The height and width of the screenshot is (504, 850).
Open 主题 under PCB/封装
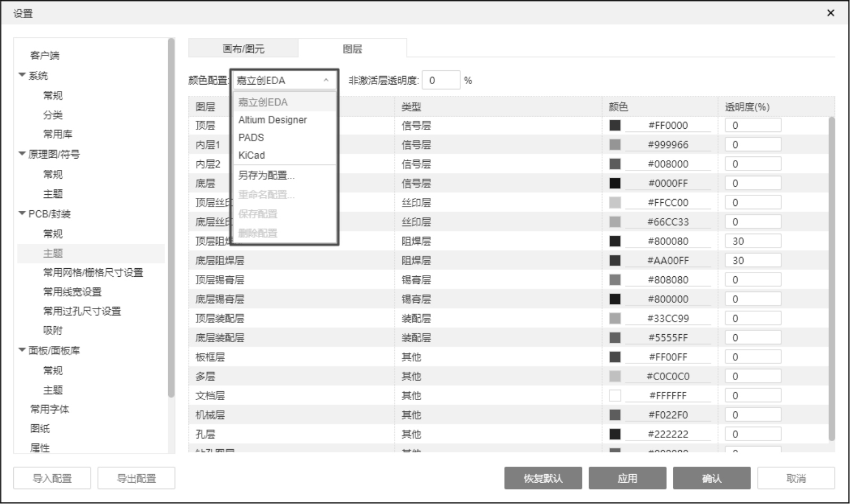(53, 253)
